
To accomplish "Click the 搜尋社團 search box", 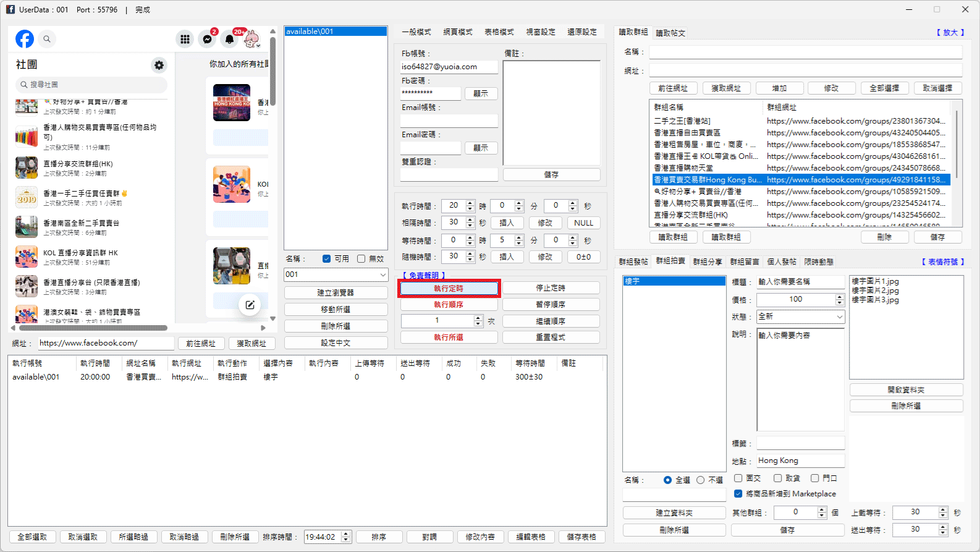I will pyautogui.click(x=91, y=85).
